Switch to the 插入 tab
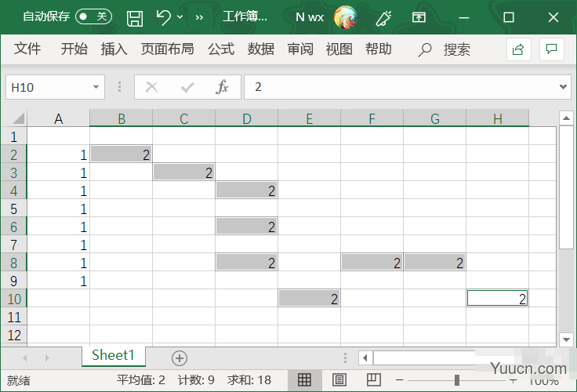The height and width of the screenshot is (392, 577). (x=114, y=49)
